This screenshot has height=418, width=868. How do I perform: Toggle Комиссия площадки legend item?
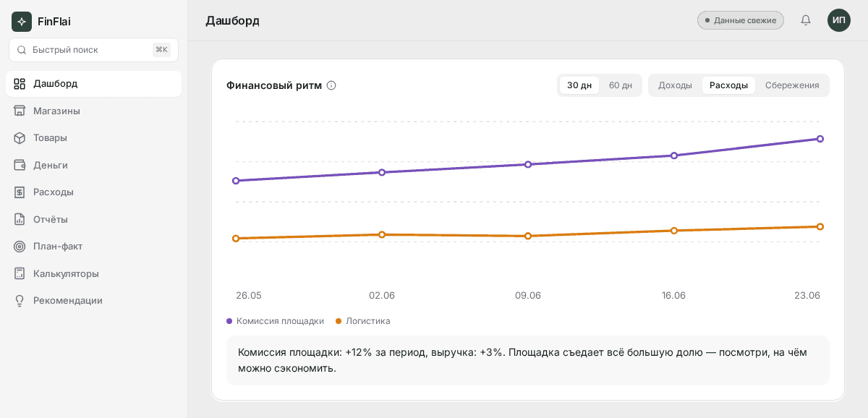tap(275, 320)
